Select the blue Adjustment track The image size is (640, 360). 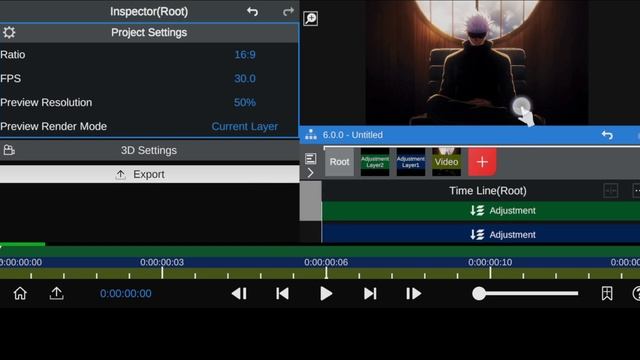click(x=481, y=234)
